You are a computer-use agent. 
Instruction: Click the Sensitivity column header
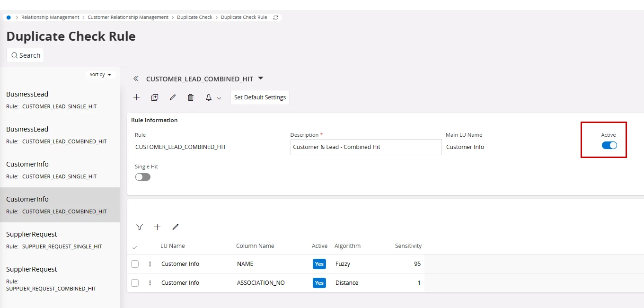(408, 246)
